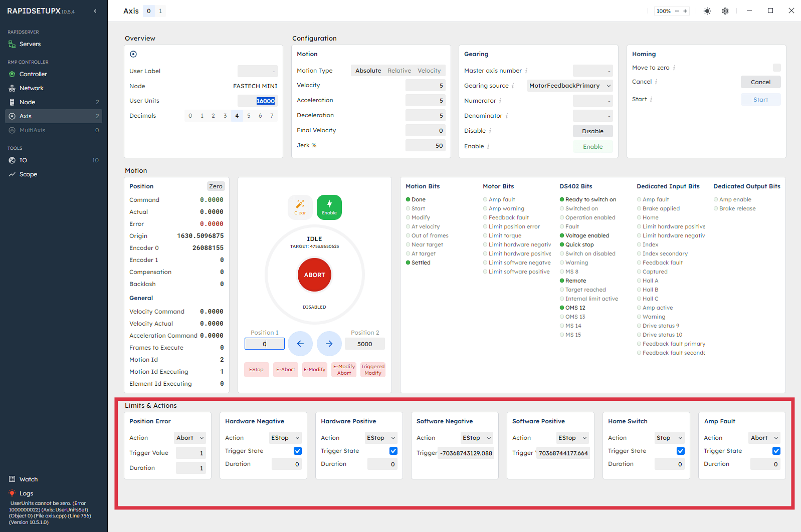Viewport: 801px width, 532px height.
Task: Click the Zero position button
Action: click(216, 186)
